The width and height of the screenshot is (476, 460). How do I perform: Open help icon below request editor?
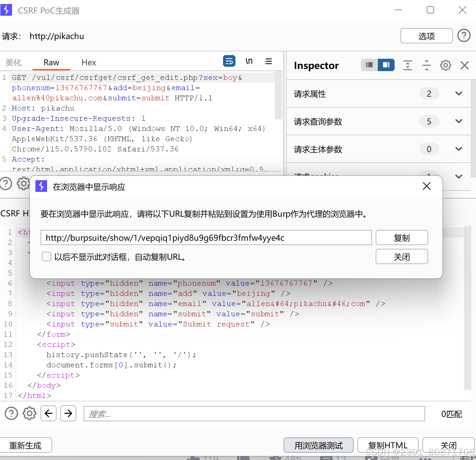coord(5,183)
